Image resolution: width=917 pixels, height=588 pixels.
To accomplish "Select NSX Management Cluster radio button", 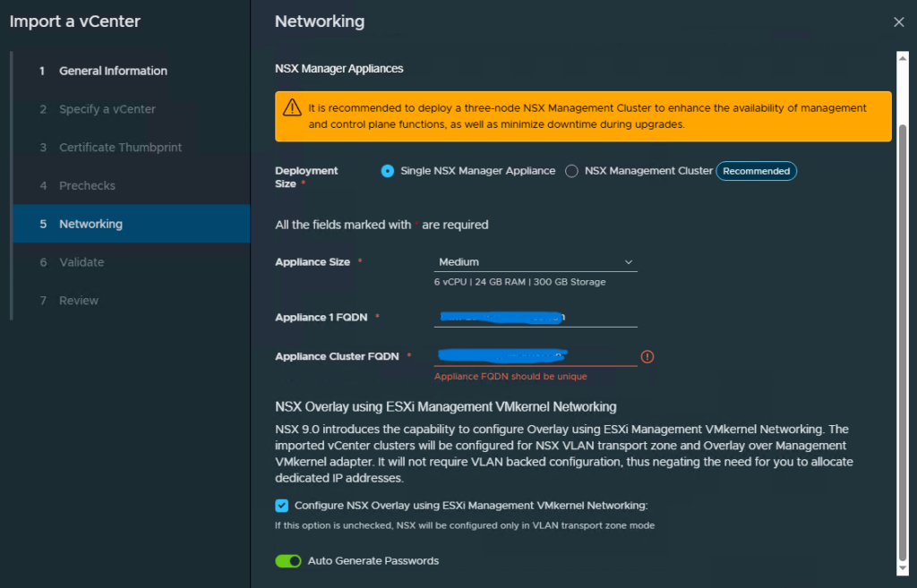I will (x=571, y=171).
